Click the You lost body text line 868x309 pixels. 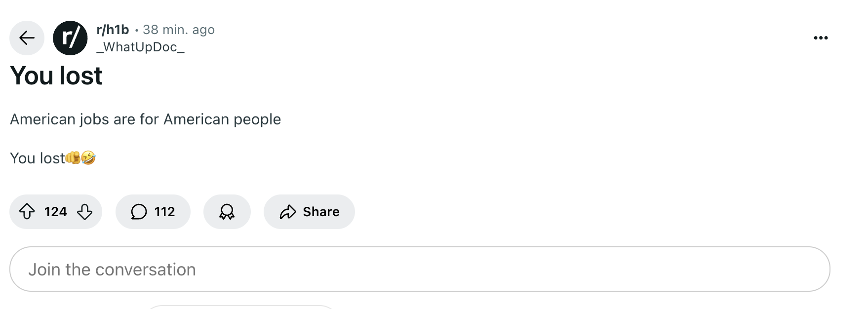38,158
